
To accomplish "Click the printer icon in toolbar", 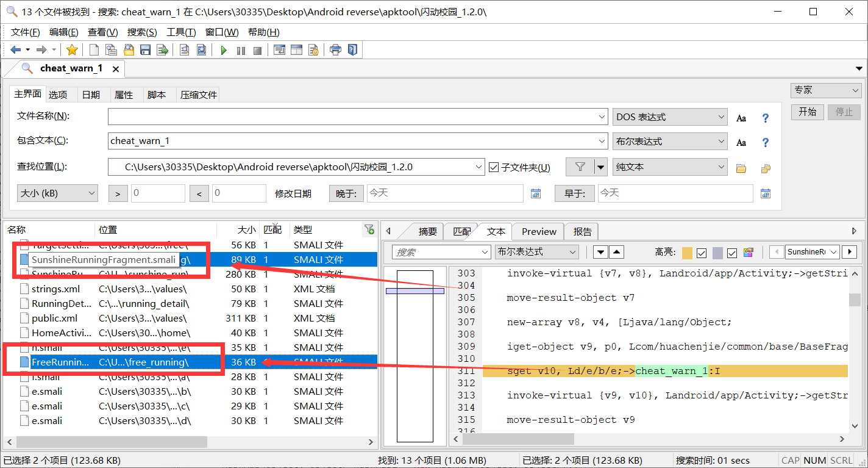I will click(335, 49).
